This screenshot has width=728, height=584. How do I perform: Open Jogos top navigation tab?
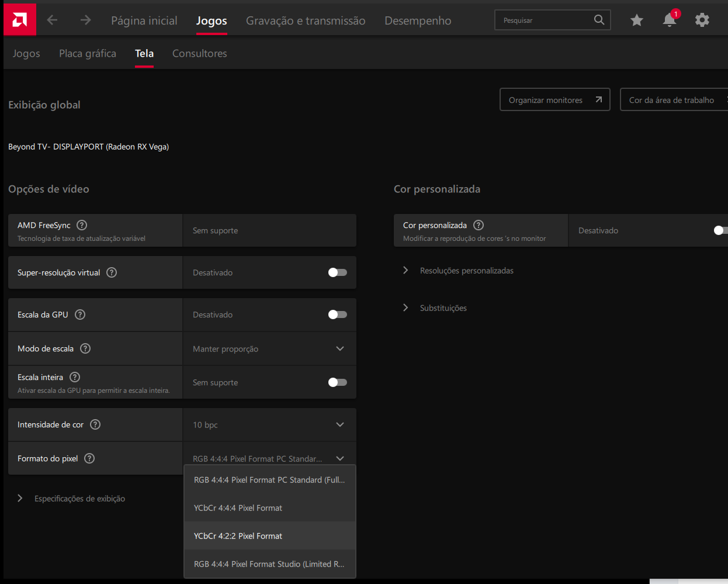(212, 20)
